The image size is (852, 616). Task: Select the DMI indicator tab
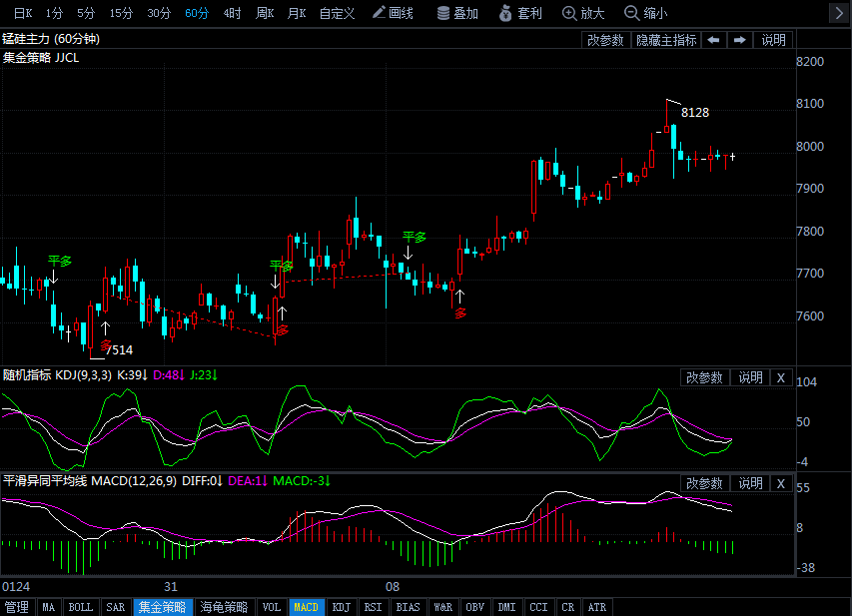(507, 607)
